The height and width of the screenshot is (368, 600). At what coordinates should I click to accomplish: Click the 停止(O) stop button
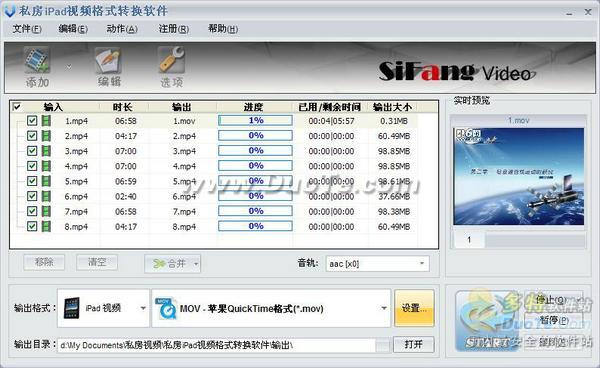click(552, 300)
